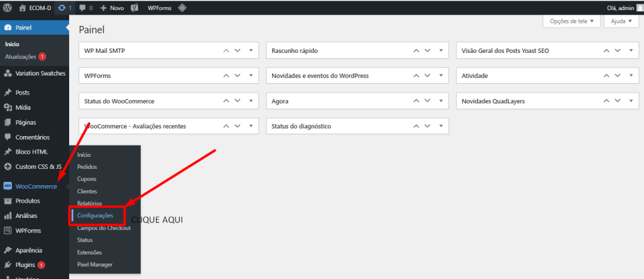
Task: Open Cupons in WooCommerce submenu
Action: (x=87, y=179)
